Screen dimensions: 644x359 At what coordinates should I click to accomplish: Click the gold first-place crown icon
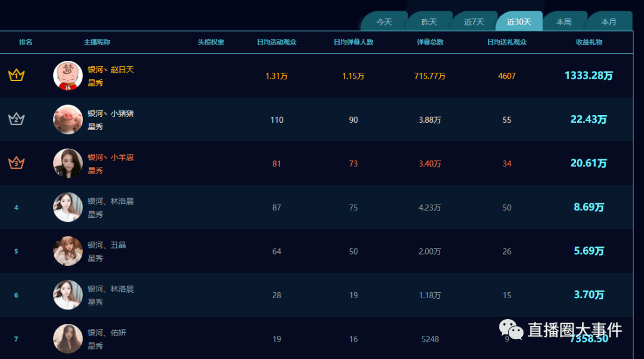coord(17,75)
